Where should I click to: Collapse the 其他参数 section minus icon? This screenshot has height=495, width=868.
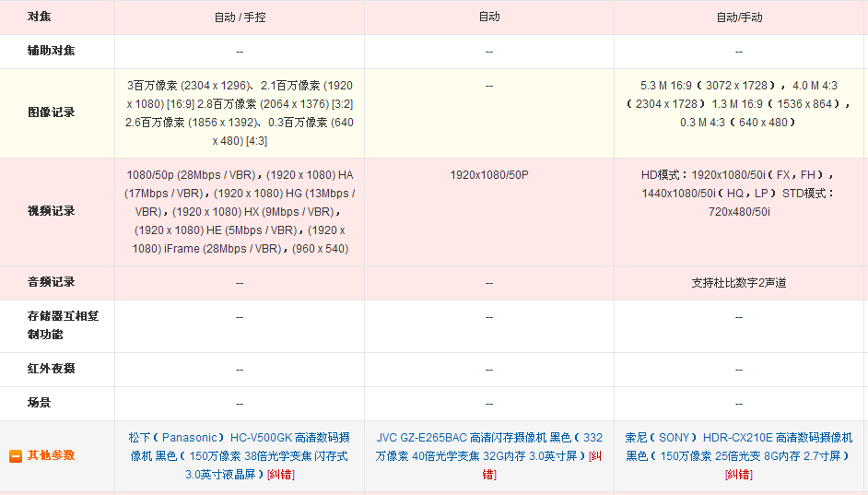pos(16,456)
